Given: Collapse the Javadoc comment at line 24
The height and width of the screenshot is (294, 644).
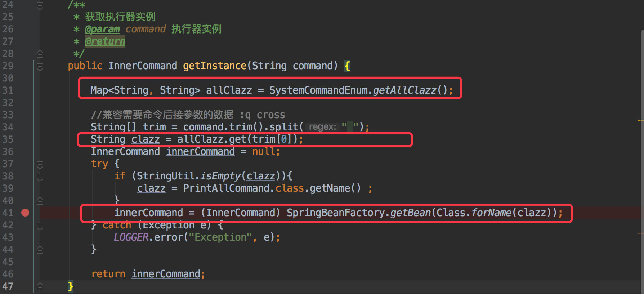Looking at the screenshot, I should click(x=40, y=5).
